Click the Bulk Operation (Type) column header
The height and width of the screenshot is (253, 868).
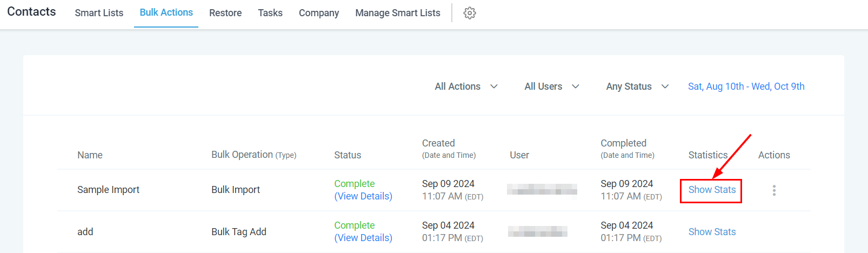(x=253, y=155)
